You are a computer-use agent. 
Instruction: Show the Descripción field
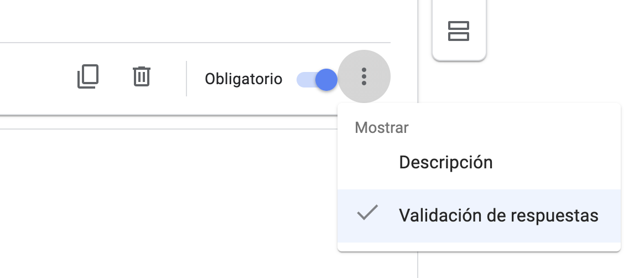pyautogui.click(x=445, y=163)
